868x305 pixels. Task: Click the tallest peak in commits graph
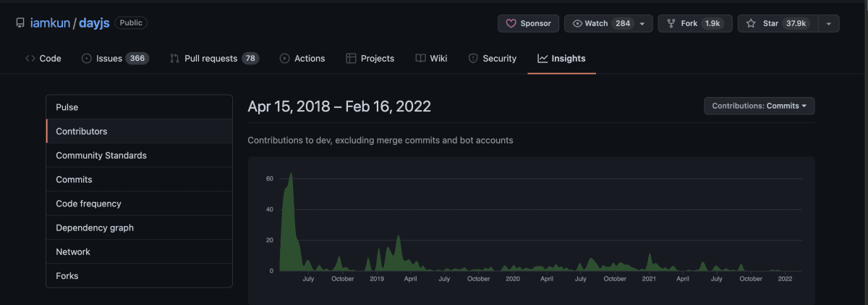pos(291,175)
